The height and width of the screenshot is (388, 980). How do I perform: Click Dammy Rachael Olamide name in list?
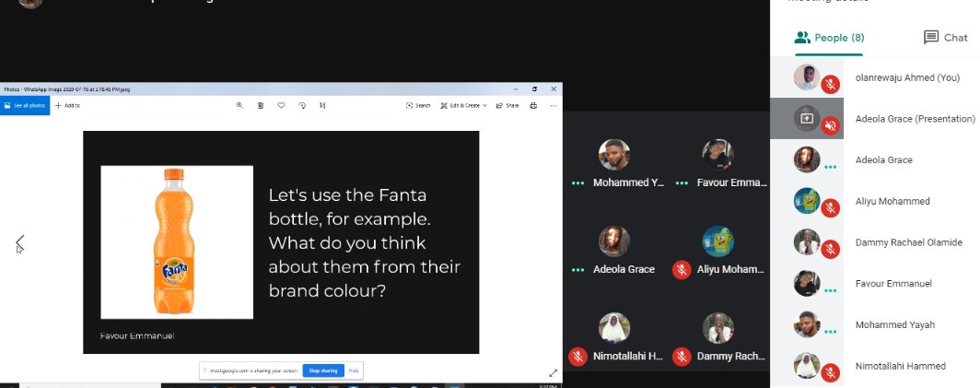coord(909,242)
